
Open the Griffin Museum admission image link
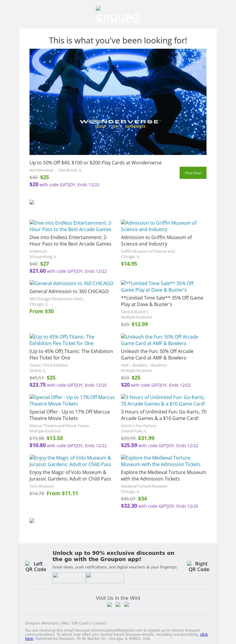[x=159, y=226]
